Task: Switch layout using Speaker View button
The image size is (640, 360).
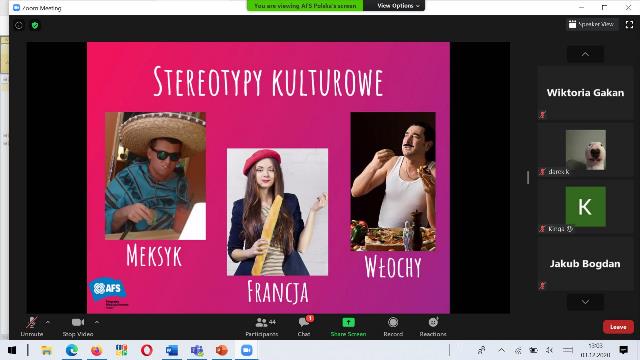Action: pos(592,24)
